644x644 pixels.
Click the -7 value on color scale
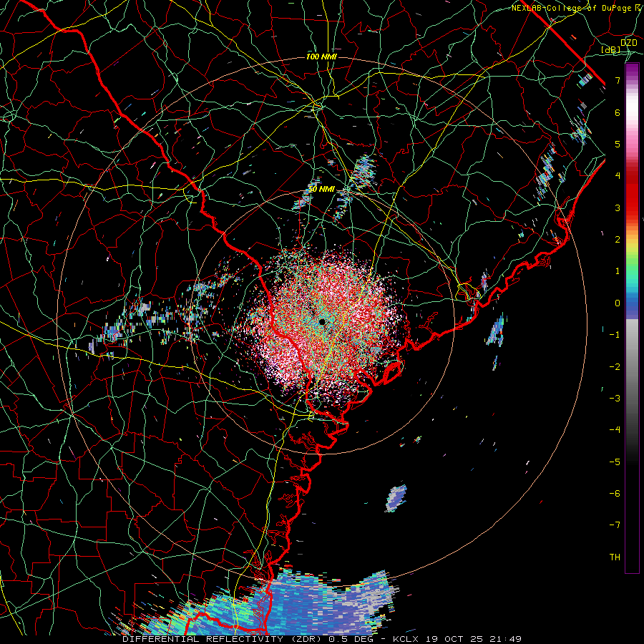tap(615, 525)
